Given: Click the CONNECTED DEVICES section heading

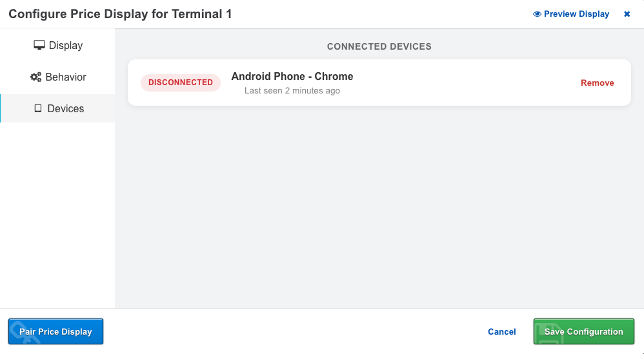Looking at the screenshot, I should coord(379,46).
